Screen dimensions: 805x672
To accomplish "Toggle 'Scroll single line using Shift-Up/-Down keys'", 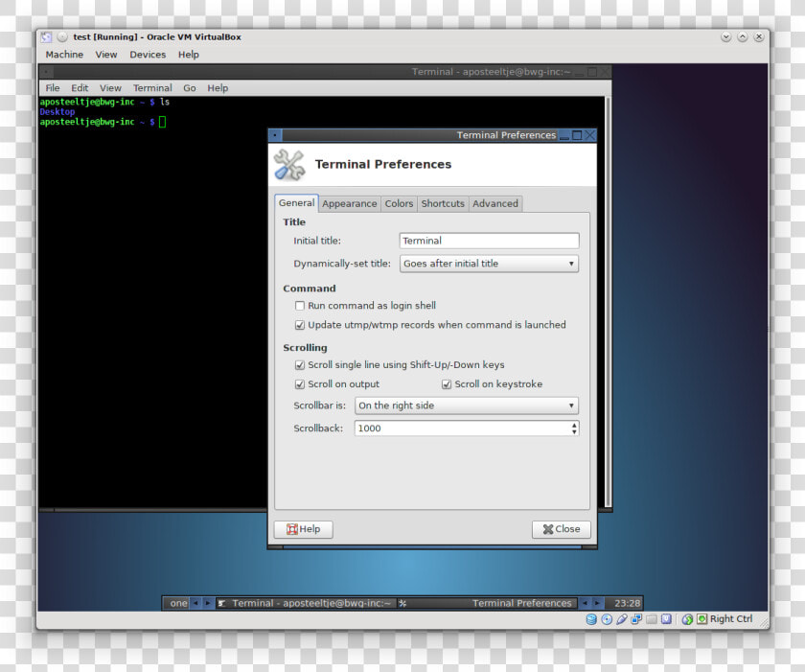I will click(x=300, y=365).
